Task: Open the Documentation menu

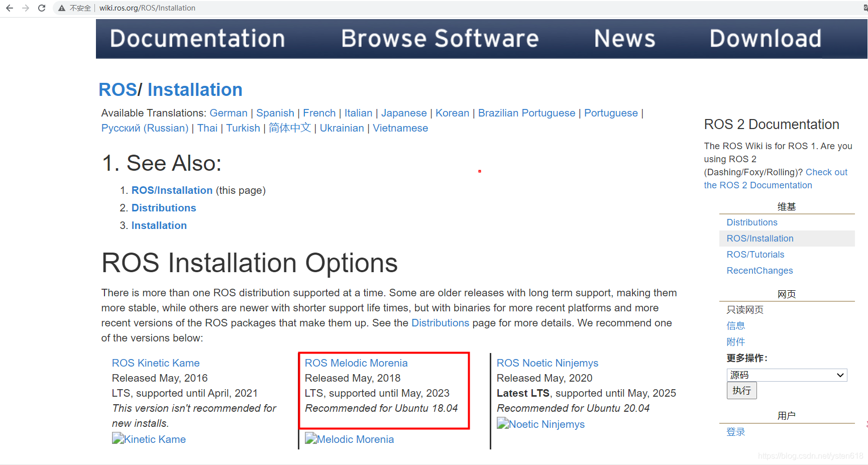Action: point(197,38)
